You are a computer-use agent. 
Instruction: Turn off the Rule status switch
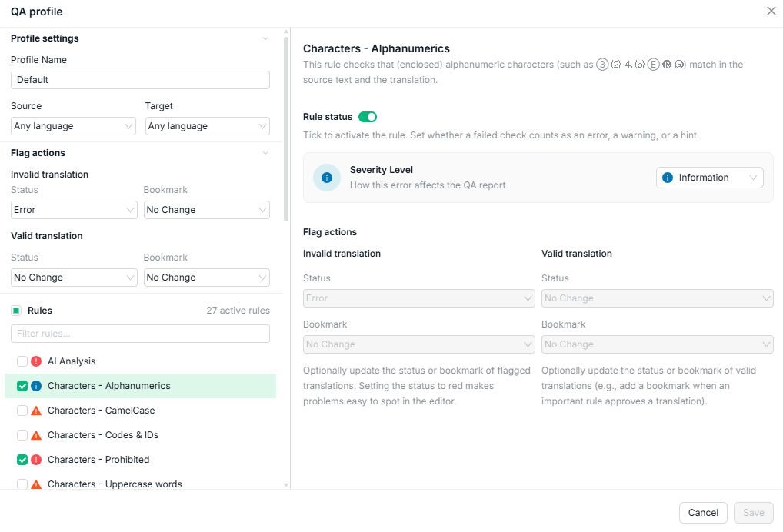click(368, 117)
